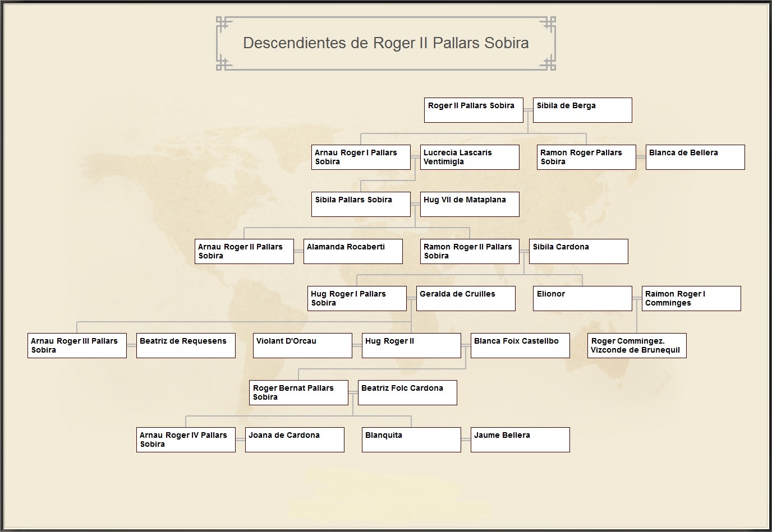Select the Sibila Cardona node
Image resolution: width=772 pixels, height=532 pixels.
tap(578, 251)
